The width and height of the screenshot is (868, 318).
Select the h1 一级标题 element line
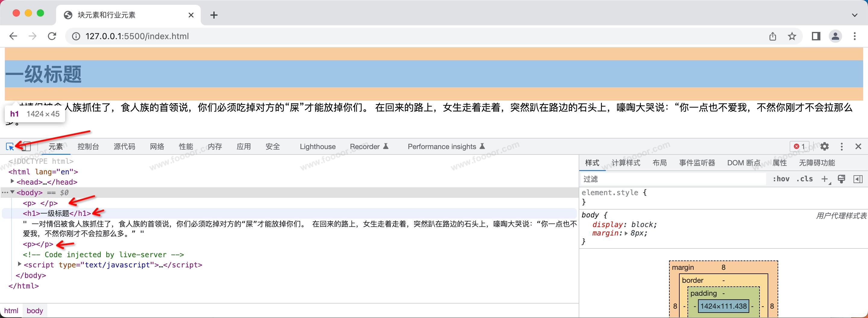[x=57, y=213]
